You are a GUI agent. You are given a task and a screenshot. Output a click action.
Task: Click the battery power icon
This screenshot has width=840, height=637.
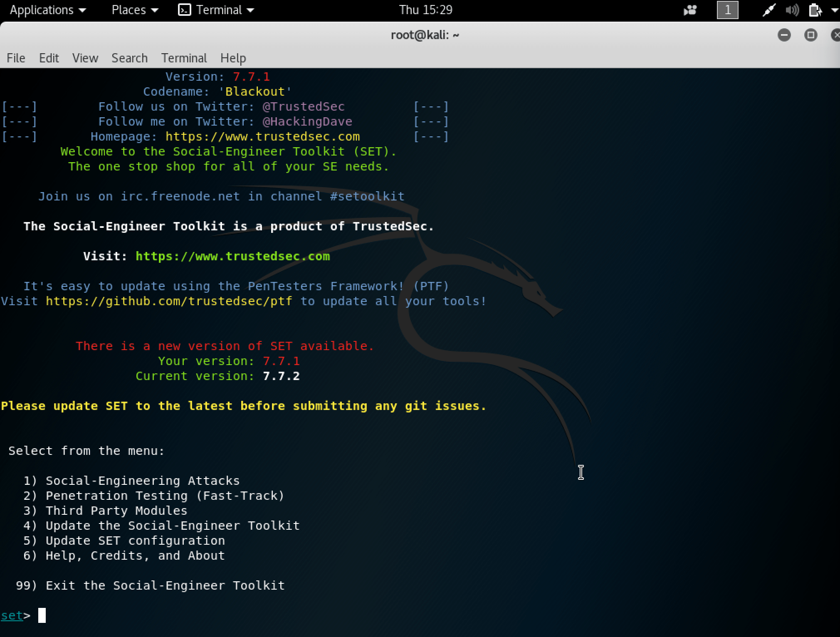pos(815,10)
